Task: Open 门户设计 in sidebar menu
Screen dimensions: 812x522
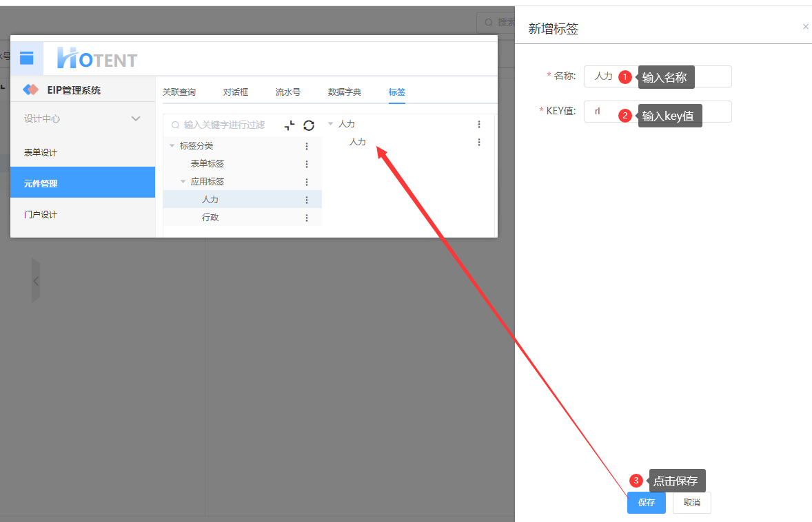Action: pos(83,215)
